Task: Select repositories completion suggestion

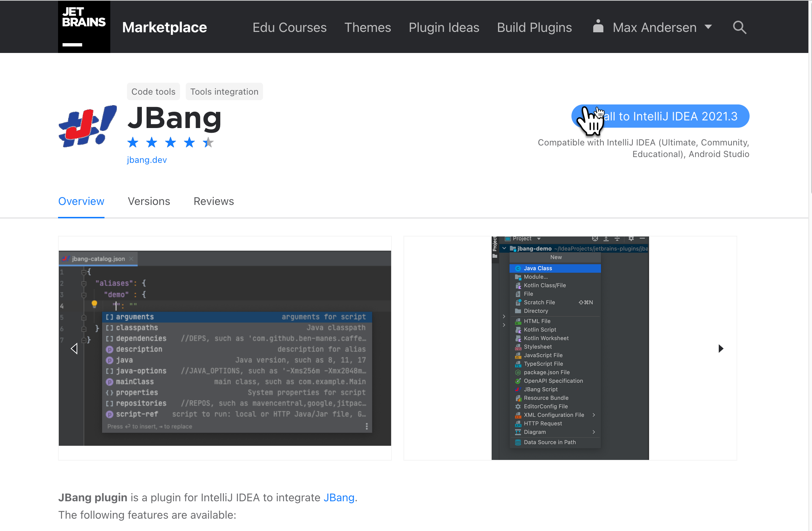Action: click(237, 403)
